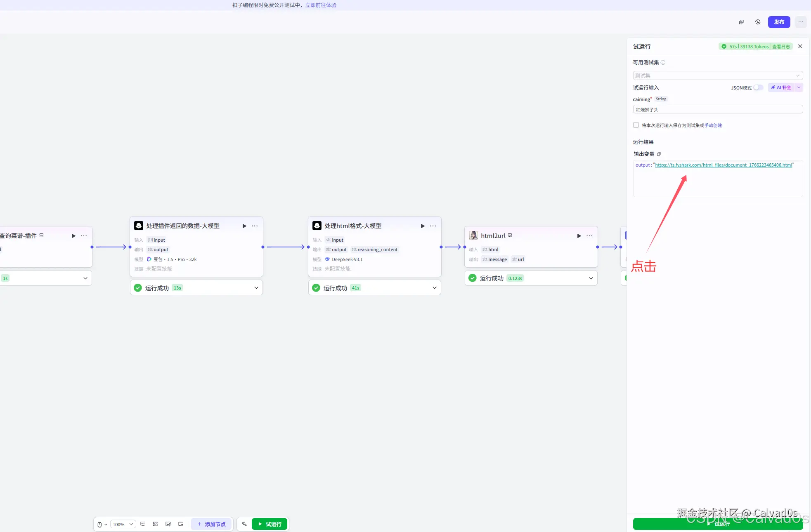Click the caiming input field with 红烧狮子头
The height and width of the screenshot is (532, 811).
tap(717, 109)
